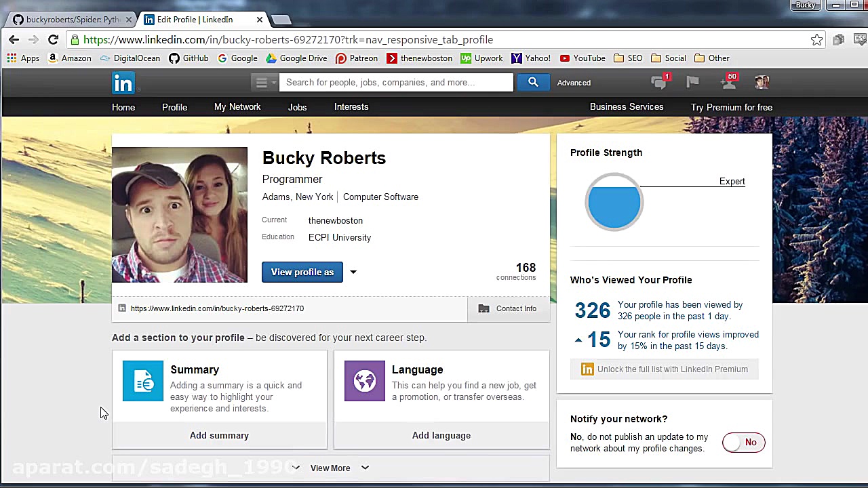
Task: Open the Yahoo! bookmark
Action: [x=531, y=58]
